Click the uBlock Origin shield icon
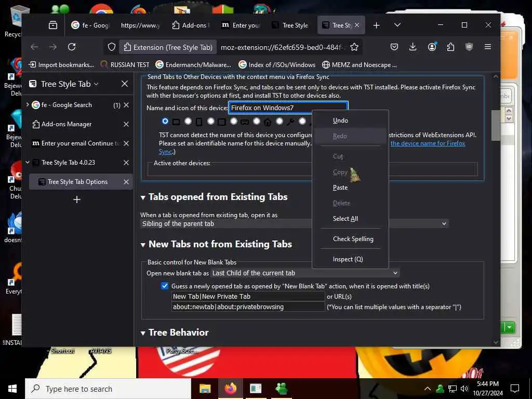Image resolution: width=532 pixels, height=399 pixels. coord(469,47)
